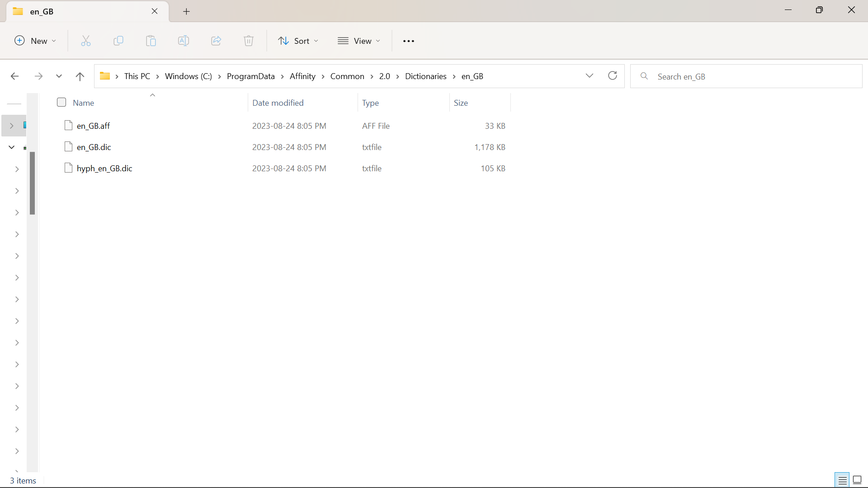This screenshot has height=488, width=868.
Task: Click the Delete trash icon
Action: pyautogui.click(x=249, y=41)
